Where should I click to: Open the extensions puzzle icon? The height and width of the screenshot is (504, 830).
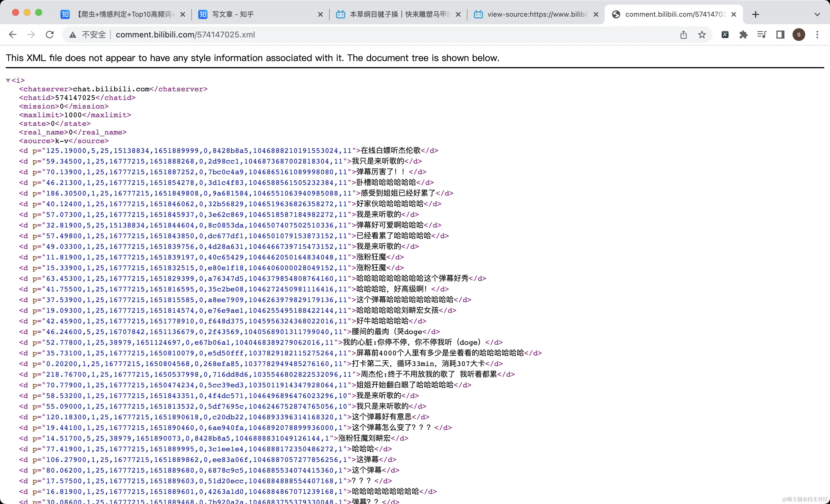(744, 35)
